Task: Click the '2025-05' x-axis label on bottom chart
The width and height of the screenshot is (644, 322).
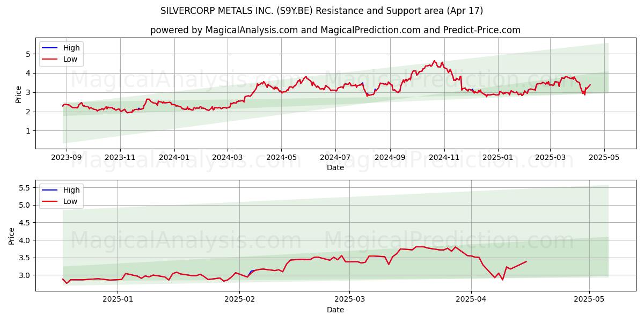Action: (x=589, y=300)
